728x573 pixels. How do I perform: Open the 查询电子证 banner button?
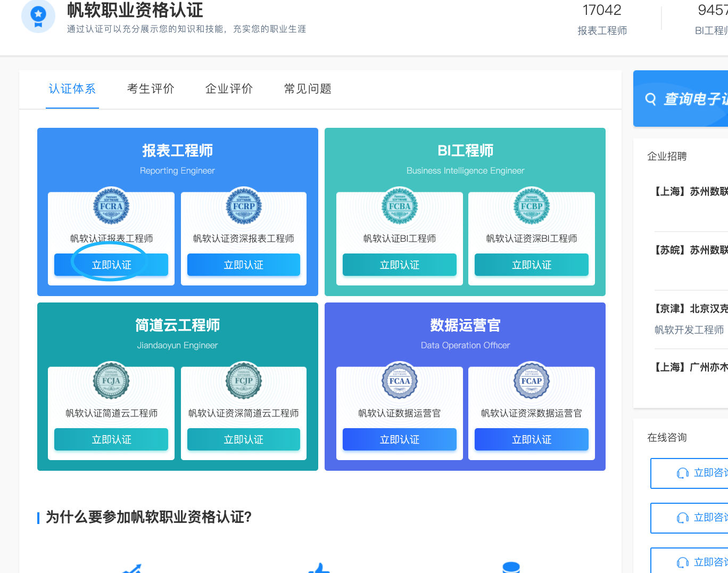681,99
